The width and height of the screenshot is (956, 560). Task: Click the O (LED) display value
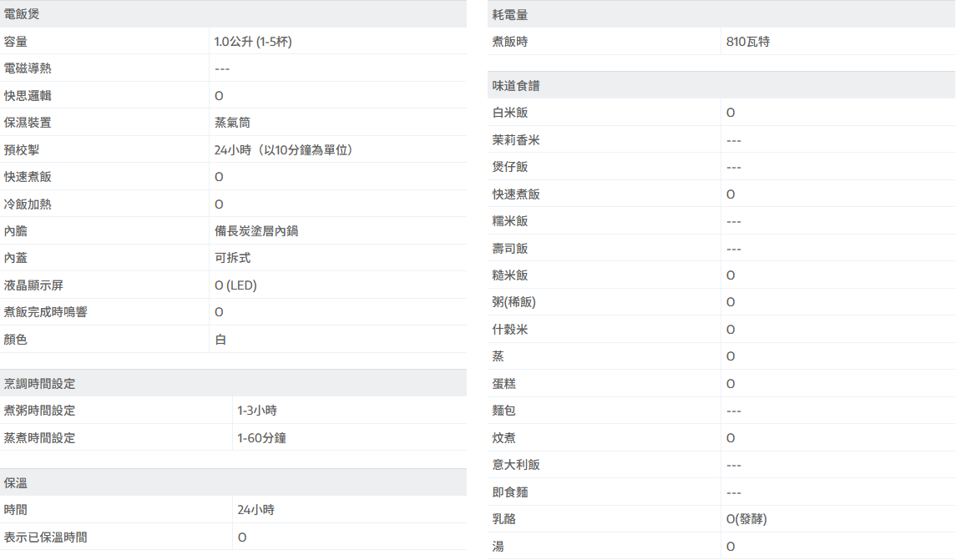(x=235, y=285)
